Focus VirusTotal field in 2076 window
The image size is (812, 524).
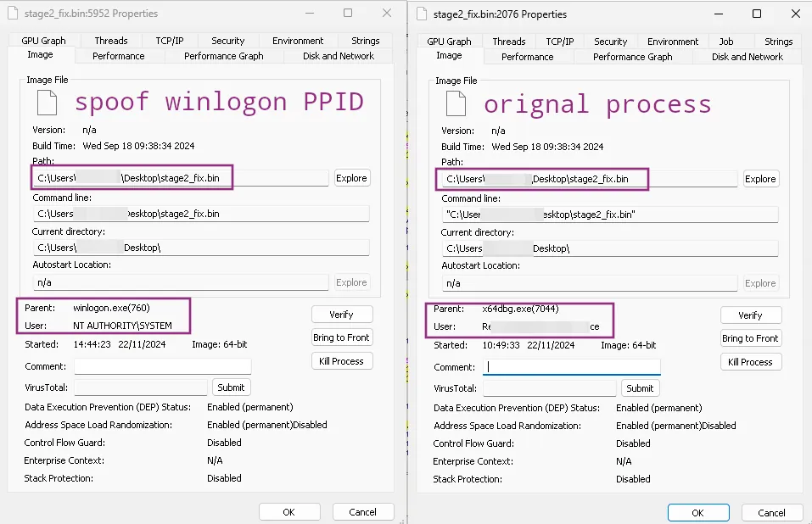(550, 388)
